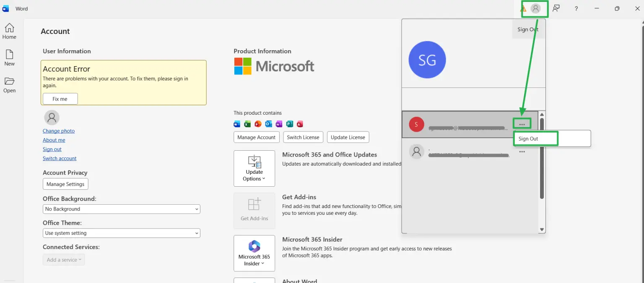Open Help via the question mark icon
The width and height of the screenshot is (644, 283).
576,8
